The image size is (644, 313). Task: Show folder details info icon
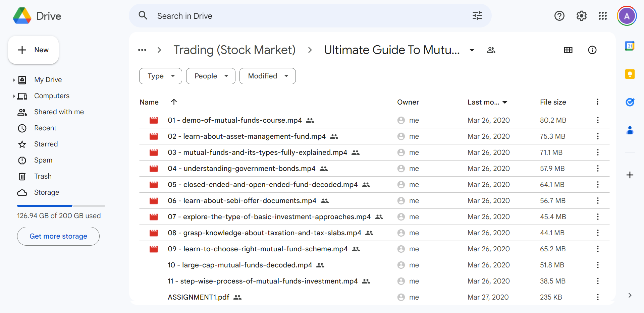[592, 50]
